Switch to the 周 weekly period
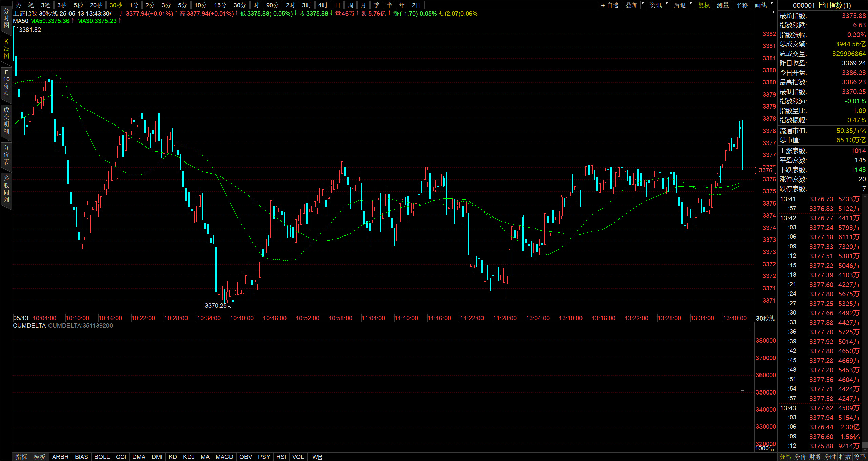Screen dimensions: 868x461 pos(350,5)
